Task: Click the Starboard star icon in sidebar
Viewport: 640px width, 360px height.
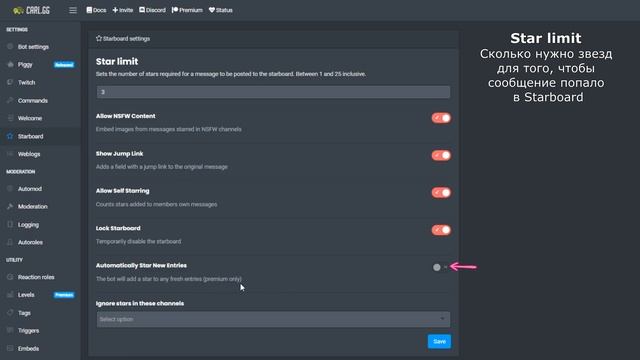Action: pyautogui.click(x=10, y=136)
